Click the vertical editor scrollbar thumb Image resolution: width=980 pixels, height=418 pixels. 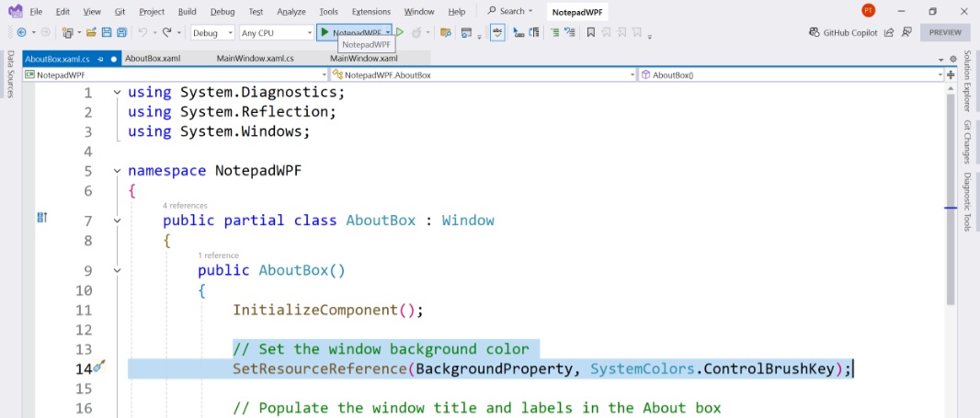951,198
